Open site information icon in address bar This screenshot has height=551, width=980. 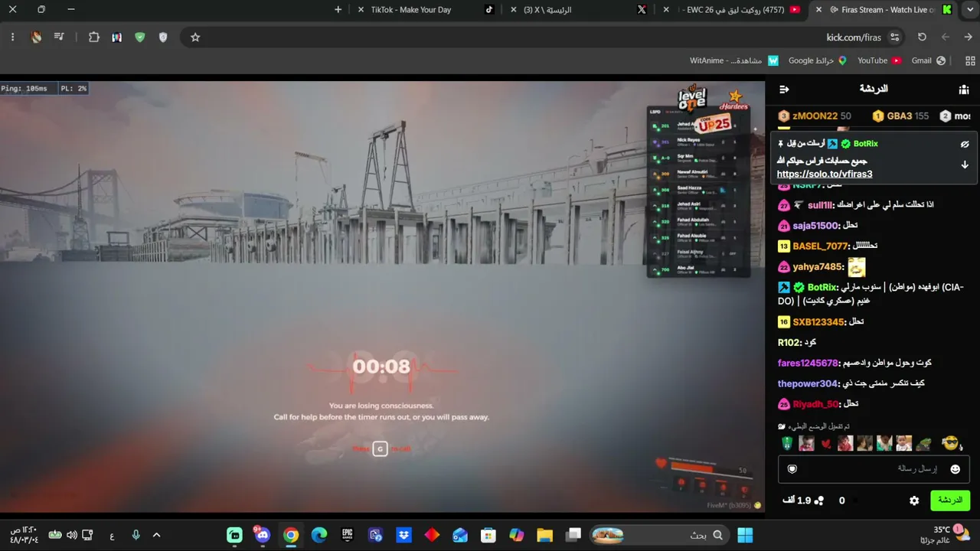(x=895, y=37)
